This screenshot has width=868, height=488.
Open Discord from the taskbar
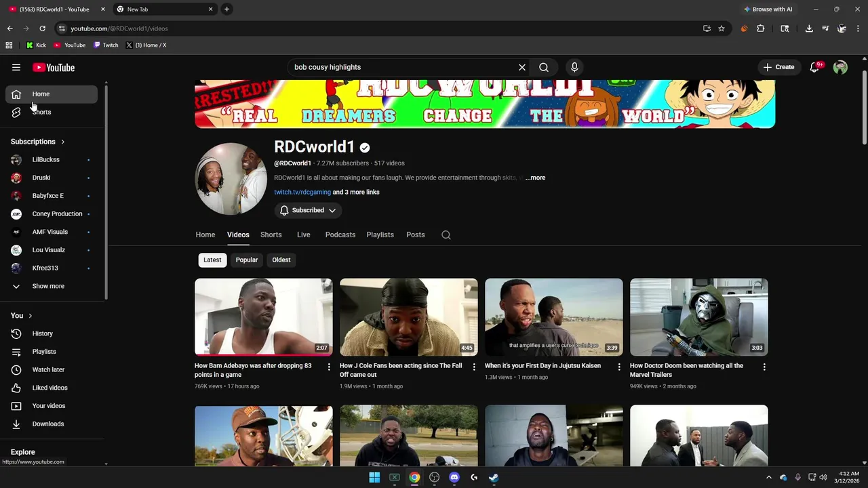[x=454, y=477]
